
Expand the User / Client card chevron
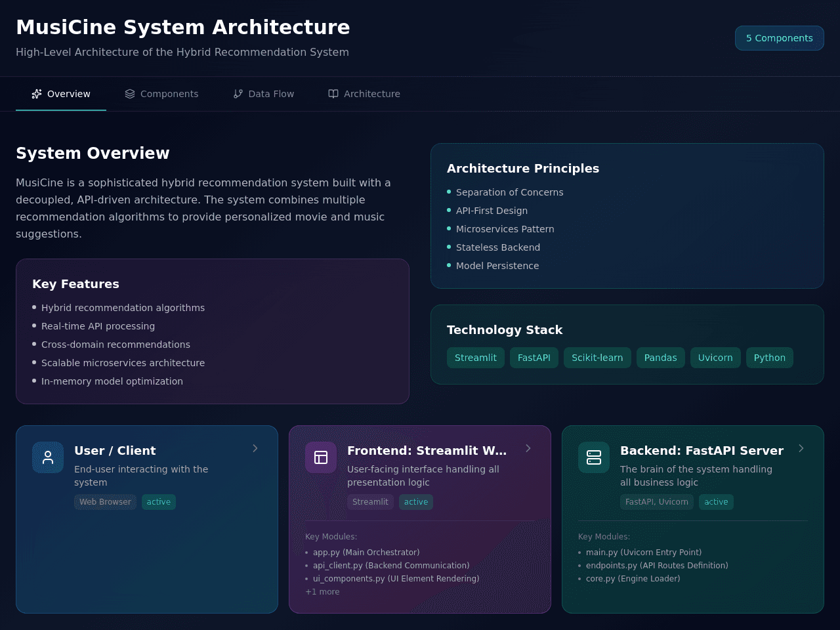tap(255, 448)
